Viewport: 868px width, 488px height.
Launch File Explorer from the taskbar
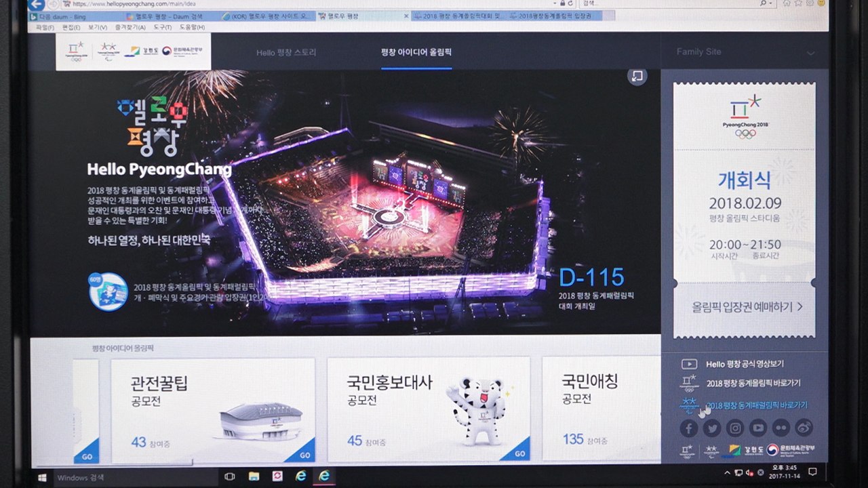coord(254,476)
